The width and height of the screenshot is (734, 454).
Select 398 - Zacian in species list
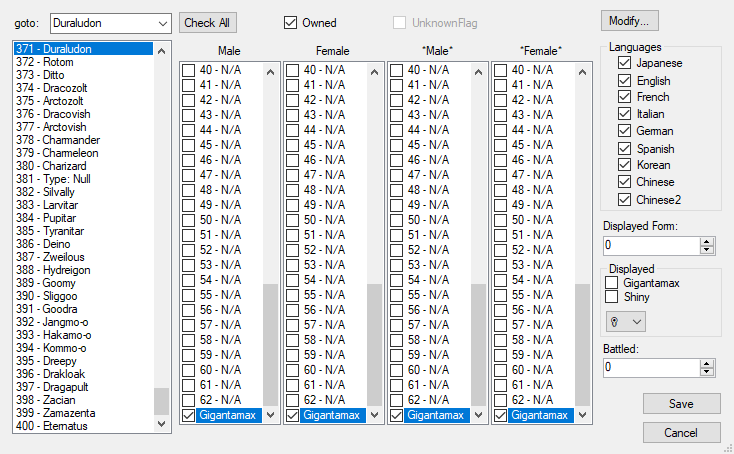(84, 400)
